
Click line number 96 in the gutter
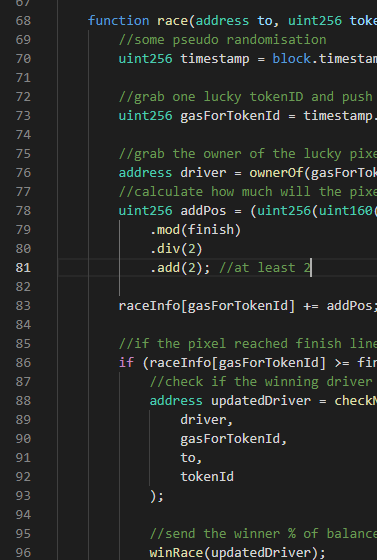pos(23,553)
